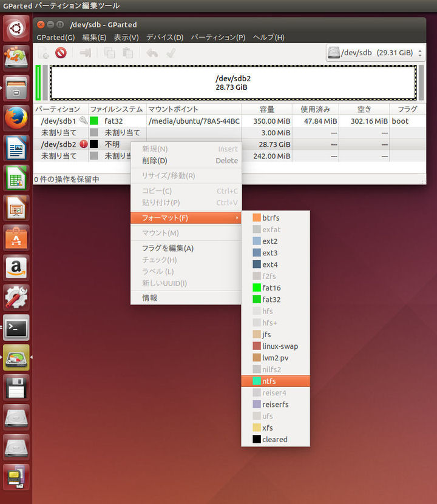Open the Terminal launcher icon

coord(16,328)
